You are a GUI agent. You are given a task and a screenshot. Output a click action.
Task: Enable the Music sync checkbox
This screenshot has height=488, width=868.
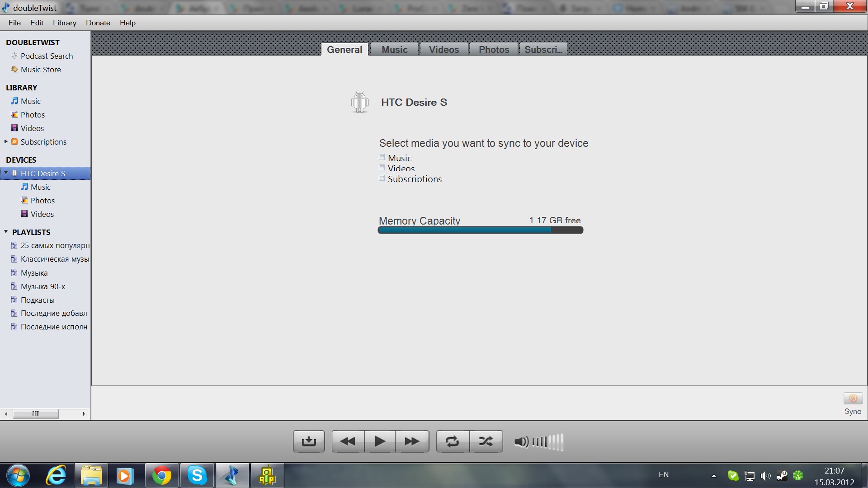382,157
